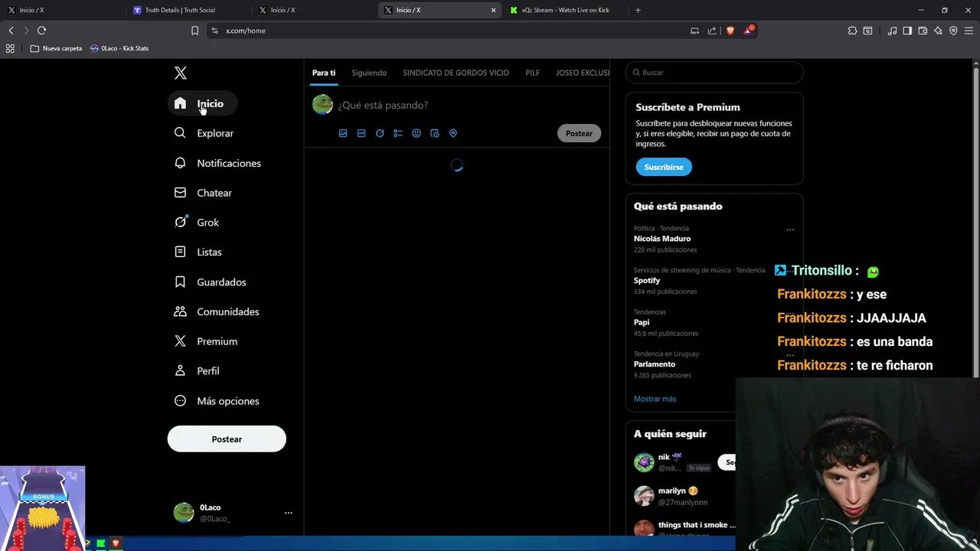980x551 pixels.
Task: Click the composer Postear button
Action: coord(579,133)
